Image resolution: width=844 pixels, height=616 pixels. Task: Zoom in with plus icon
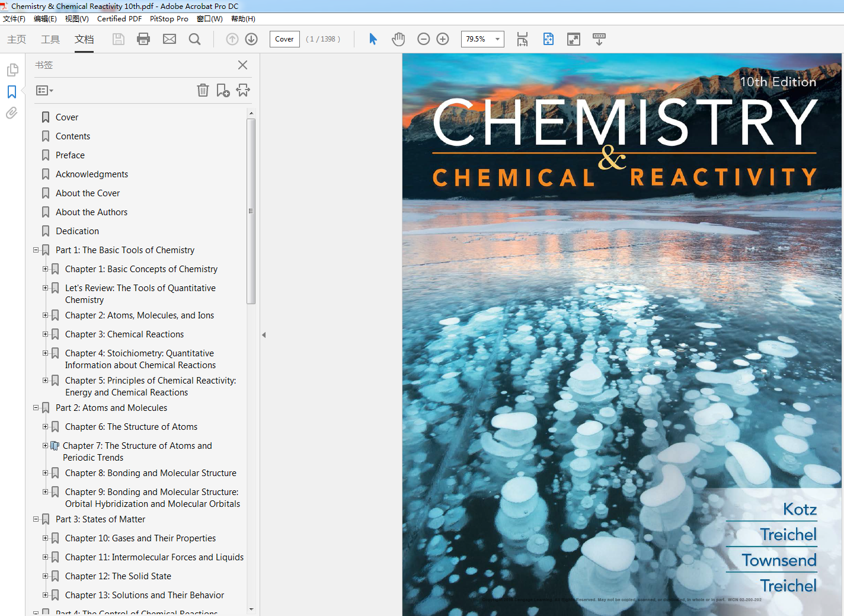(x=443, y=39)
